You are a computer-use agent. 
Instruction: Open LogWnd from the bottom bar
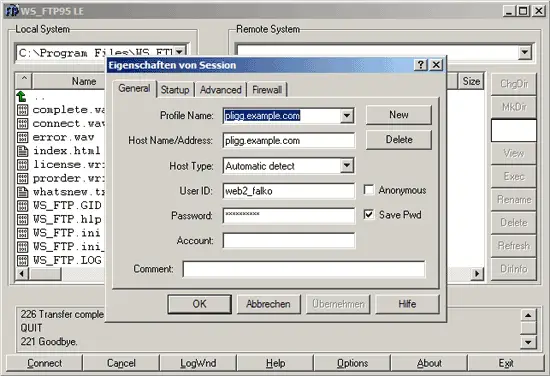pos(198,363)
